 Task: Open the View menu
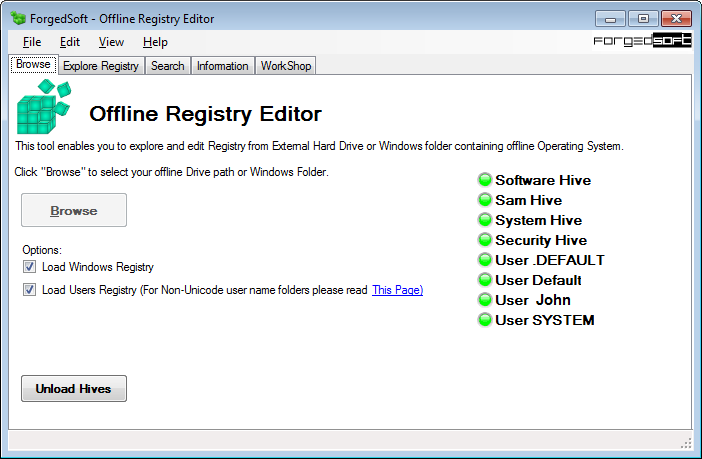pos(111,42)
